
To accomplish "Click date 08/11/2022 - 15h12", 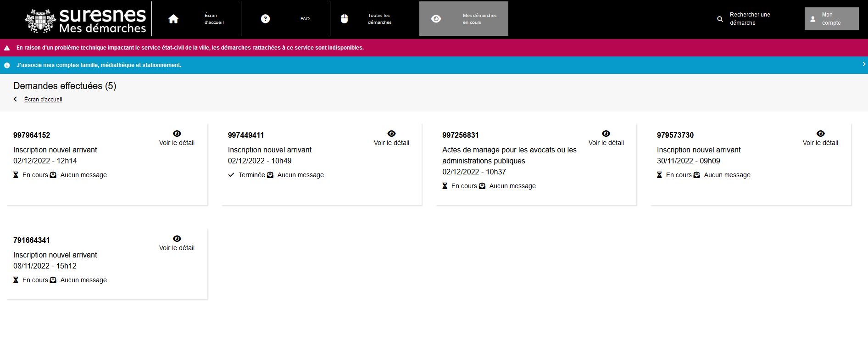I will [45, 266].
